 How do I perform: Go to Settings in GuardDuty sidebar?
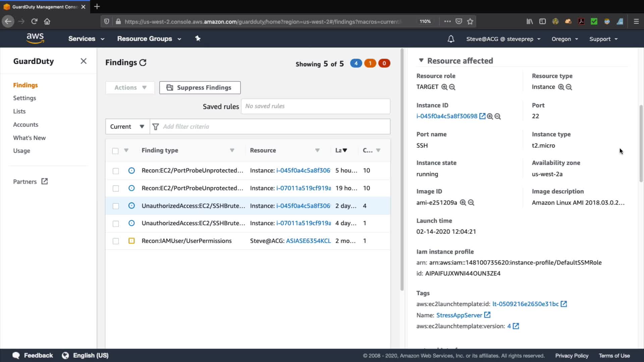point(24,98)
